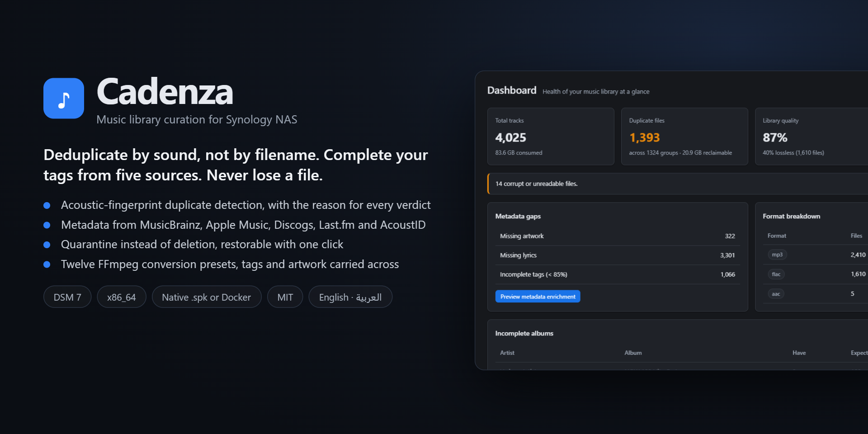Click the flac format tag
The height and width of the screenshot is (434, 868).
pos(776,274)
